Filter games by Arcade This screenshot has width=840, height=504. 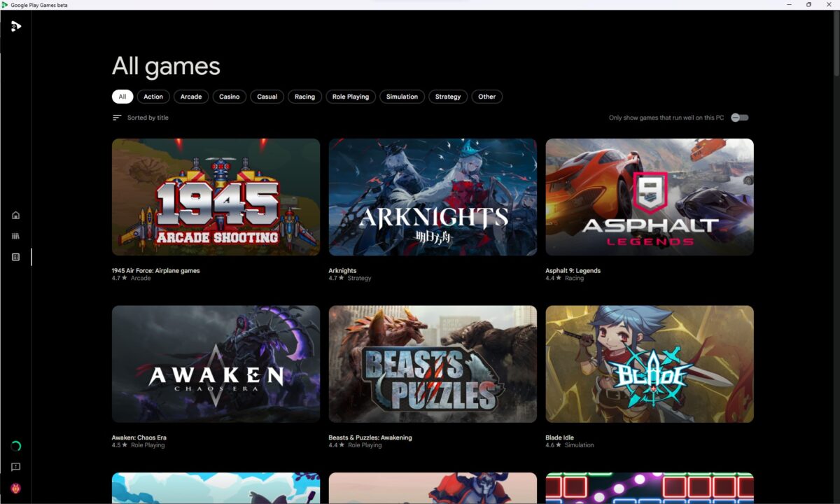click(191, 97)
